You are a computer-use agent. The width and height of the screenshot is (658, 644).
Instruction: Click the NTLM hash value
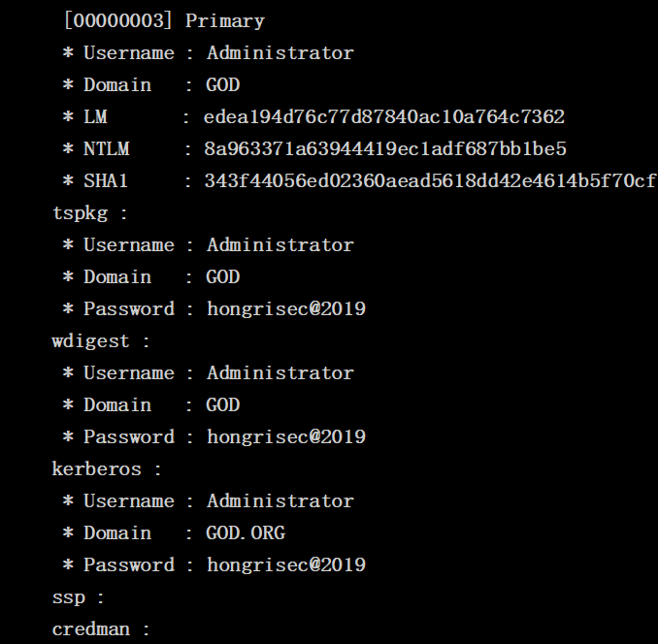pos(385,149)
